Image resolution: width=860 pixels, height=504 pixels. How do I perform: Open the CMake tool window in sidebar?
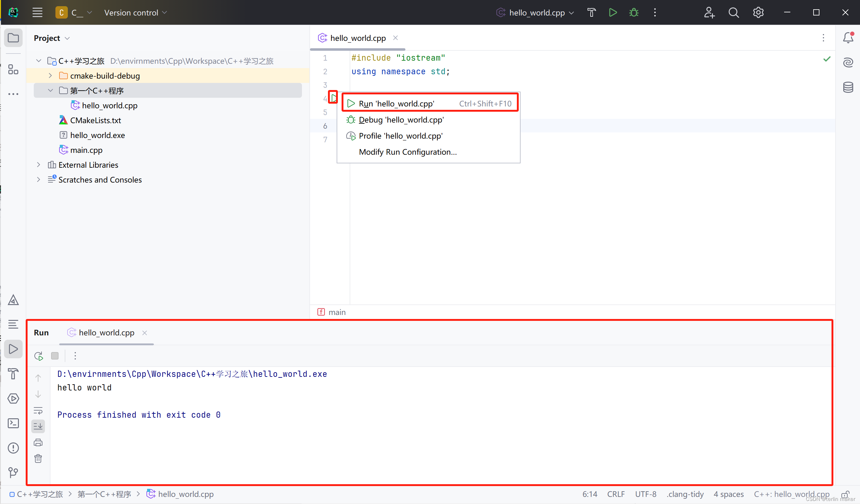[13, 300]
